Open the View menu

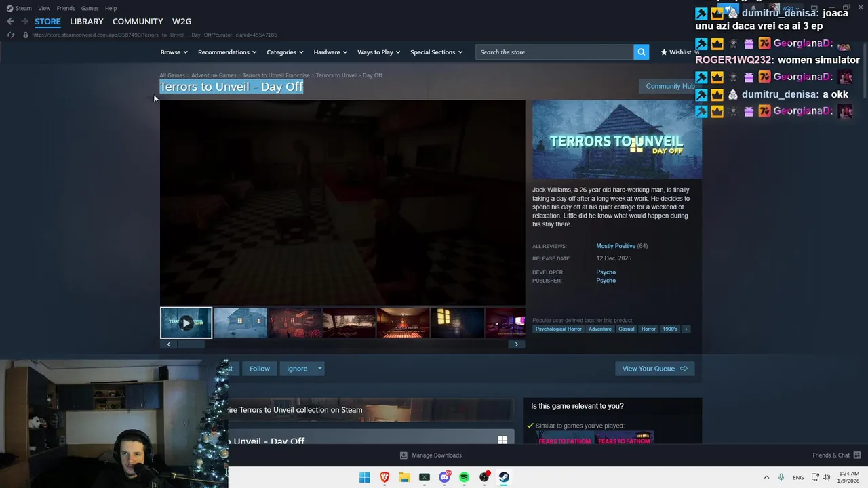pyautogui.click(x=44, y=8)
